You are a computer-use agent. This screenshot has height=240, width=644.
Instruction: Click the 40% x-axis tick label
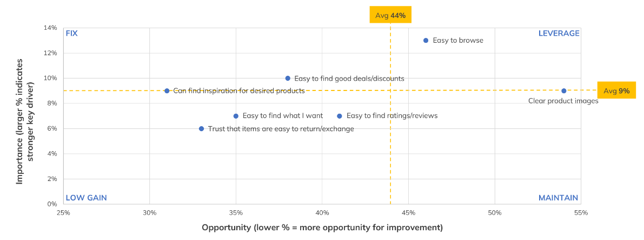click(x=322, y=213)
